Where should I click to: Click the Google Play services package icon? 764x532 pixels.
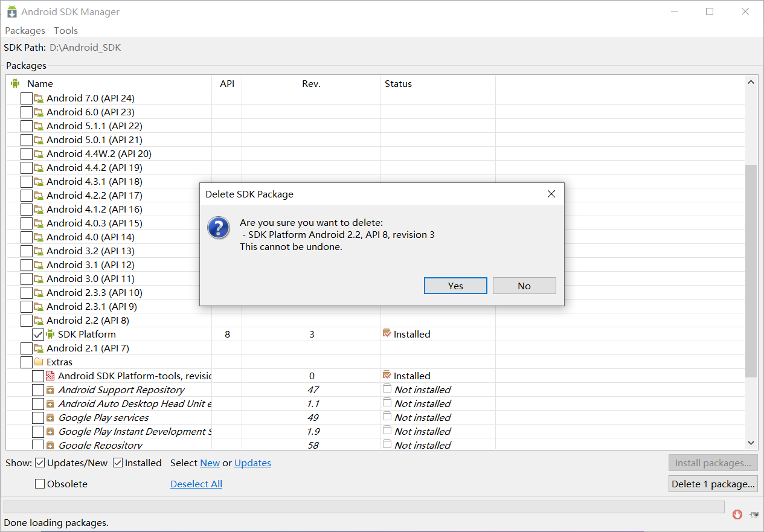pos(51,417)
